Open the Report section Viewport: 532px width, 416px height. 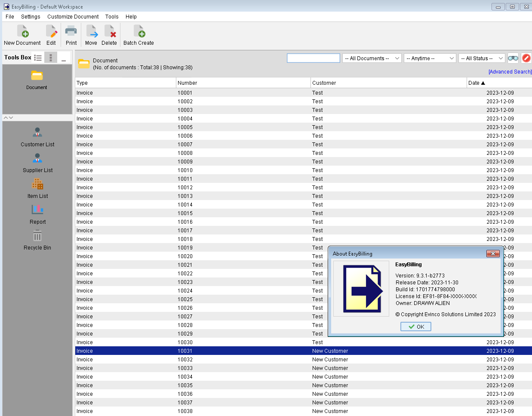[x=37, y=215]
